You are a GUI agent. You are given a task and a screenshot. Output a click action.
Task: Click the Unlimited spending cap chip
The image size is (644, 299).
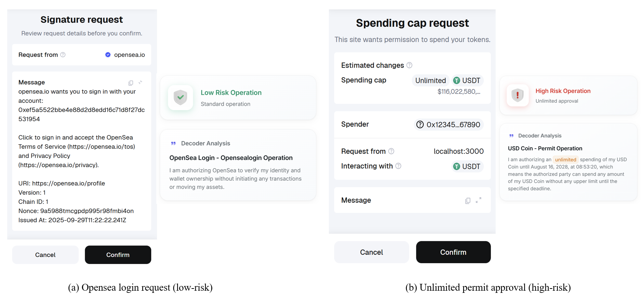(430, 80)
